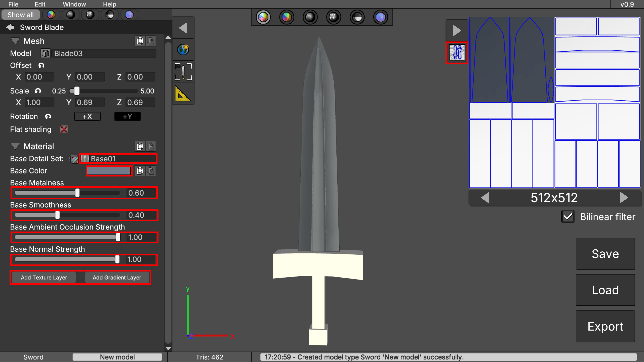This screenshot has width=644, height=362.
Task: Open the Base Color swatch
Action: click(109, 171)
